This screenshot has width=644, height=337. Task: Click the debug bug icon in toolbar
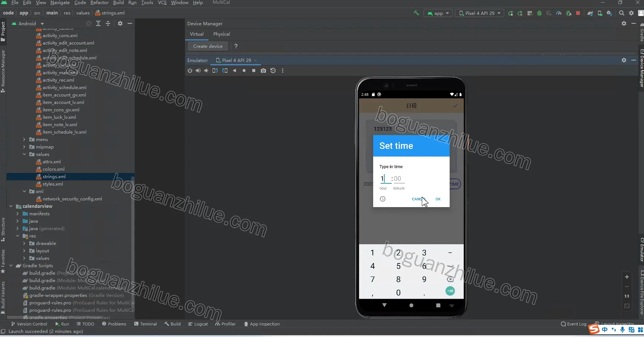tap(539, 13)
